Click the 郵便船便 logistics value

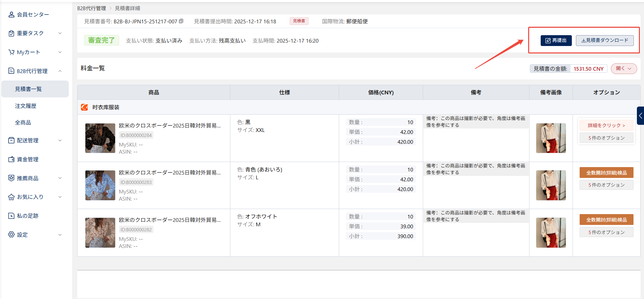tap(357, 21)
